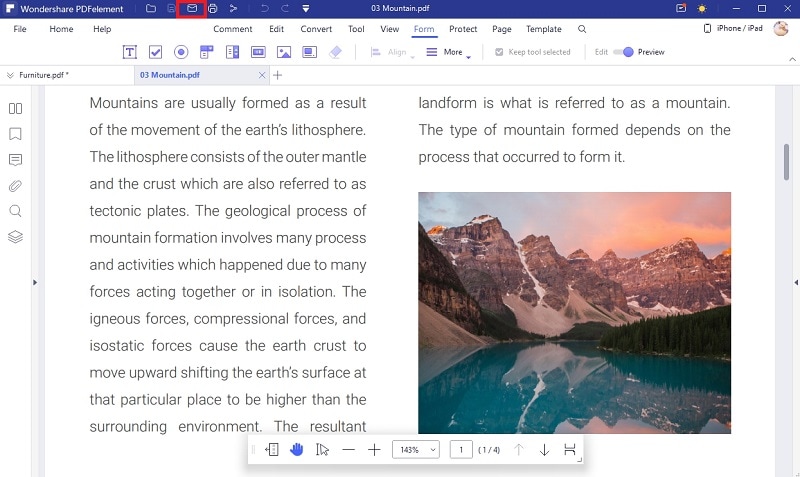Go to next page with down arrow
800x477 pixels.
click(x=544, y=449)
